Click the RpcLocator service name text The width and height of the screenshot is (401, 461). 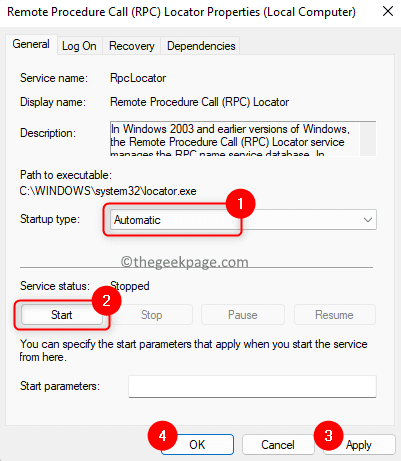[x=138, y=78]
